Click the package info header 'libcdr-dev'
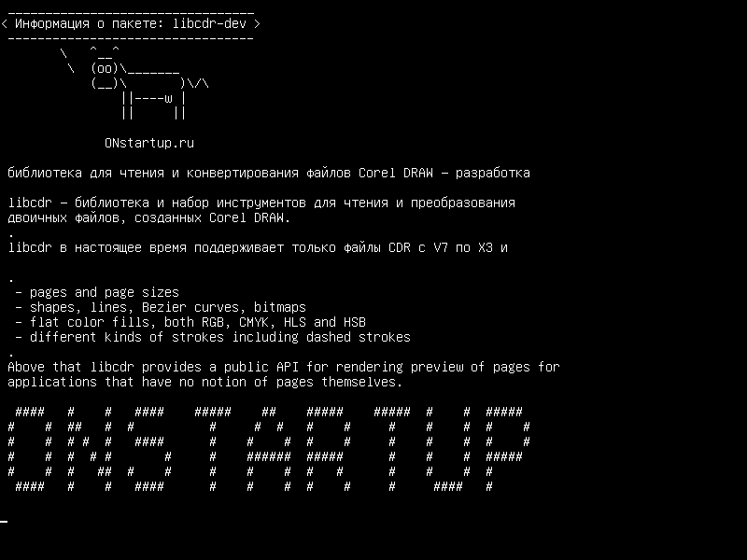Screen dimensions: 747x560 tap(209, 23)
